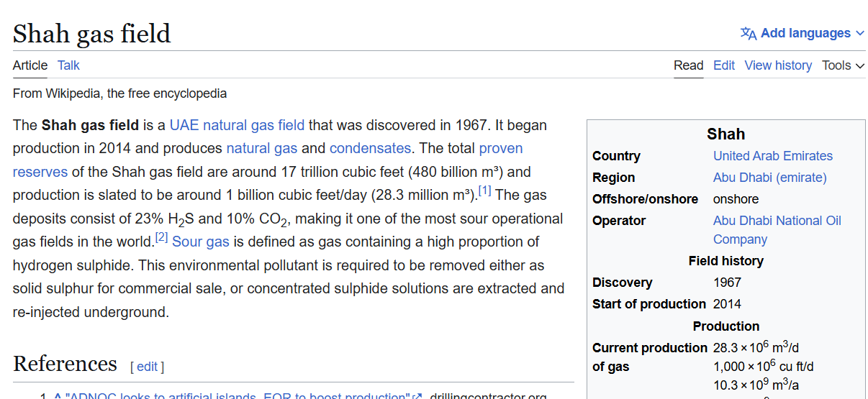
Task: Click the 28.3×10⁶ m³/d production value
Action: tap(756, 347)
